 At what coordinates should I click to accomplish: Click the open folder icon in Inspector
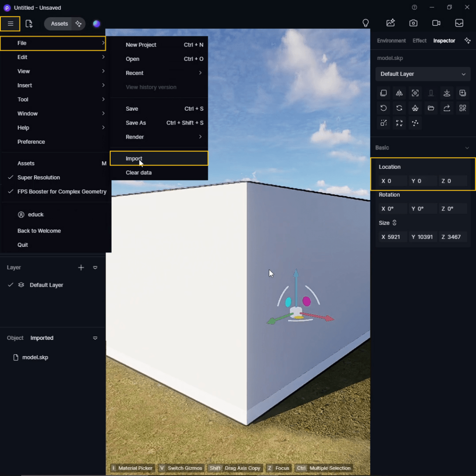431,108
